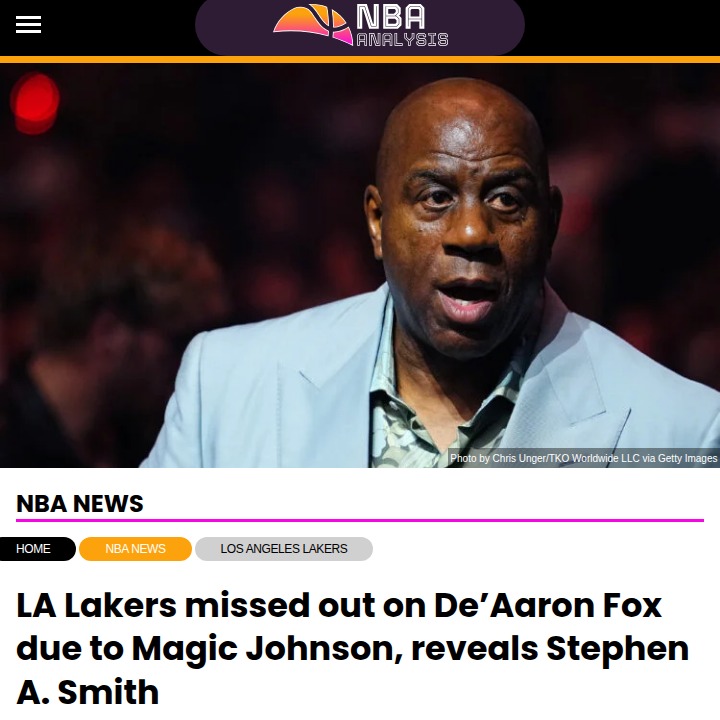
Task: Click the NBA NEWS section heading
Action: click(80, 503)
